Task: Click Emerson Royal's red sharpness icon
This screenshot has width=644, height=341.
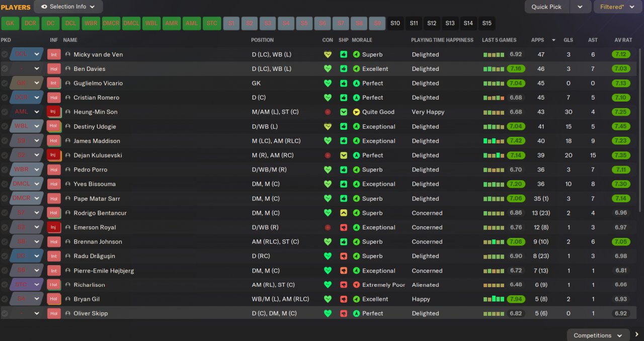Action: point(344,227)
